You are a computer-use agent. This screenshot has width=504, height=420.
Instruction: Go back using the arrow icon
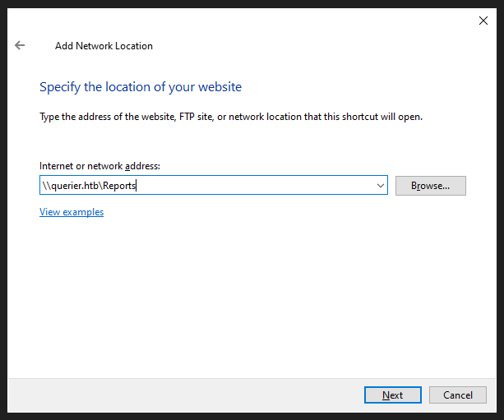(20, 46)
